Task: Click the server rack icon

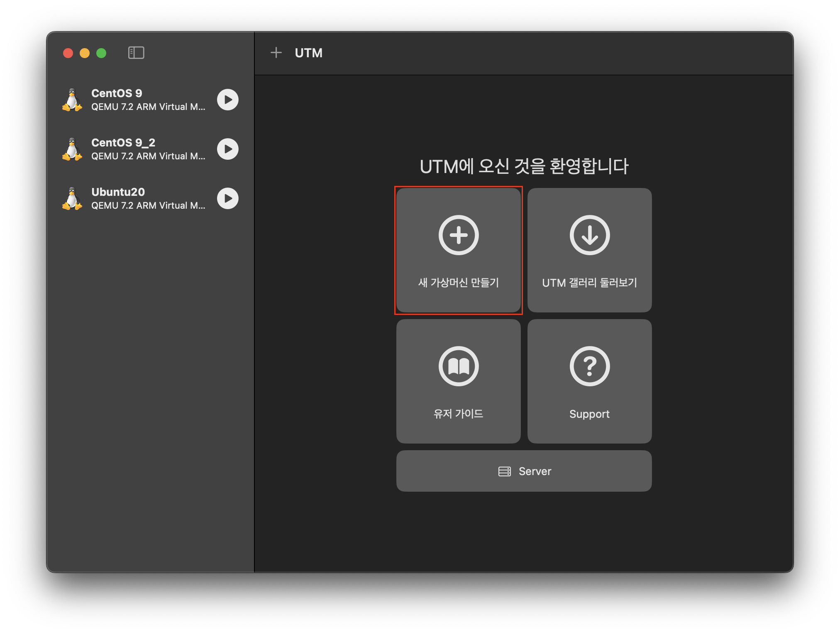Action: tap(505, 471)
